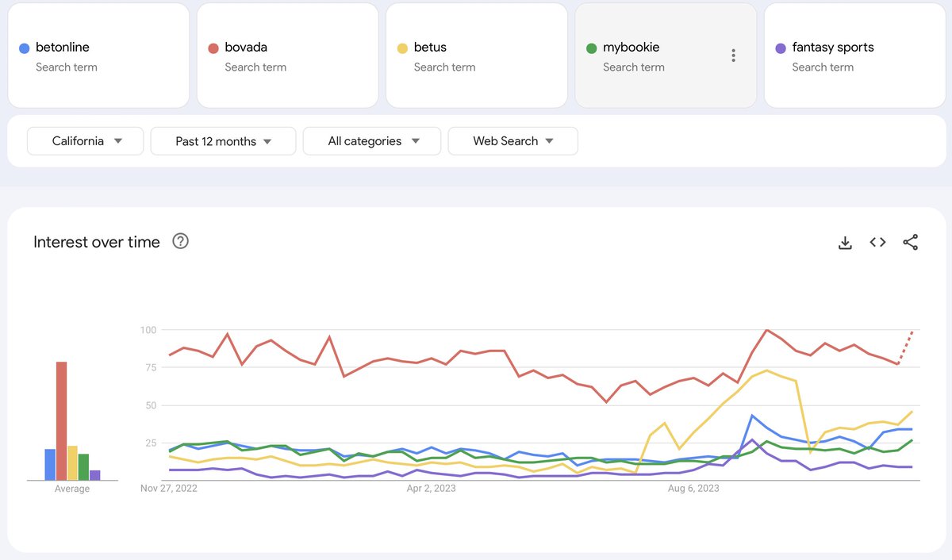Click the green mybookie average bar
Image resolution: width=952 pixels, height=560 pixels.
click(x=83, y=467)
